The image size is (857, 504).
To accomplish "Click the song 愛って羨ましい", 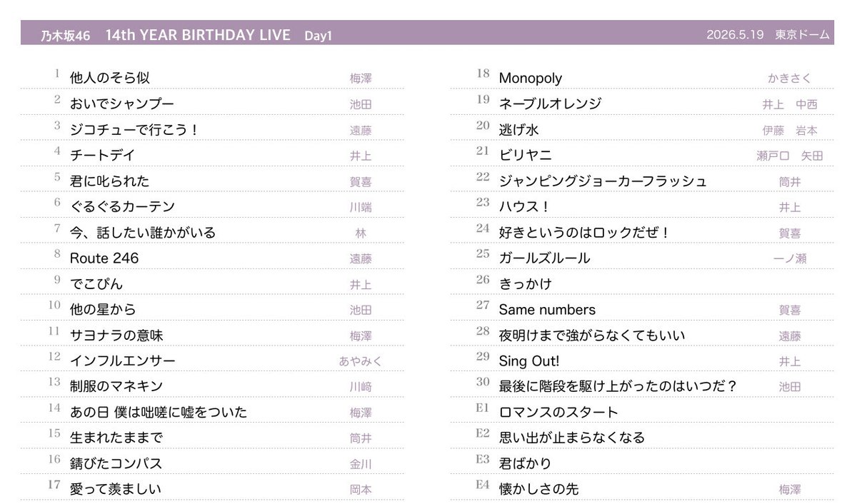I will [x=116, y=489].
